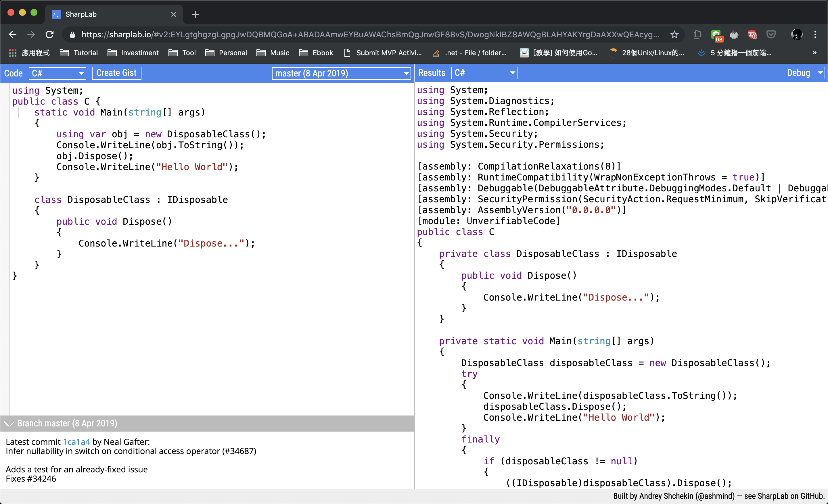828x504 pixels.
Task: Open the Debug build mode dropdown
Action: [804, 73]
